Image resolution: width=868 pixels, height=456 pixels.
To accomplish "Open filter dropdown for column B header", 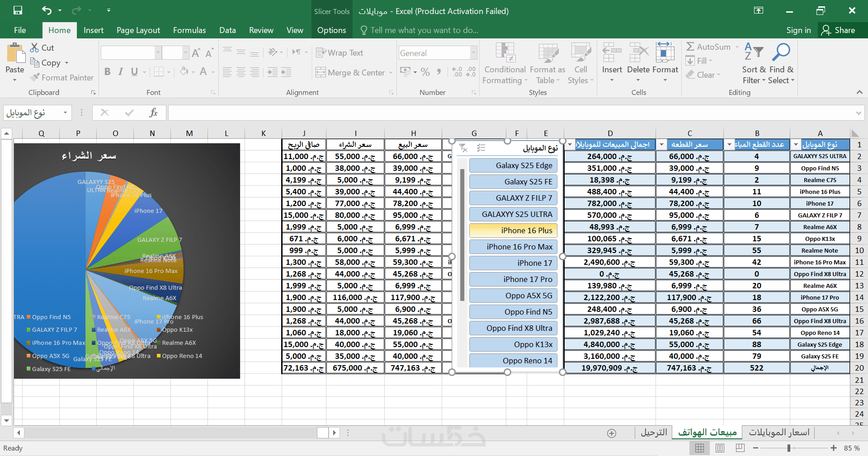I will [x=729, y=145].
